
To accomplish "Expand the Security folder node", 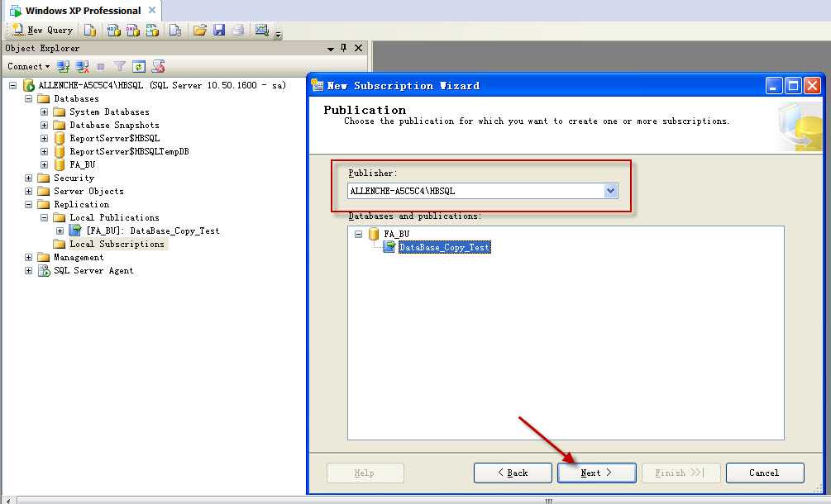I will coord(29,178).
